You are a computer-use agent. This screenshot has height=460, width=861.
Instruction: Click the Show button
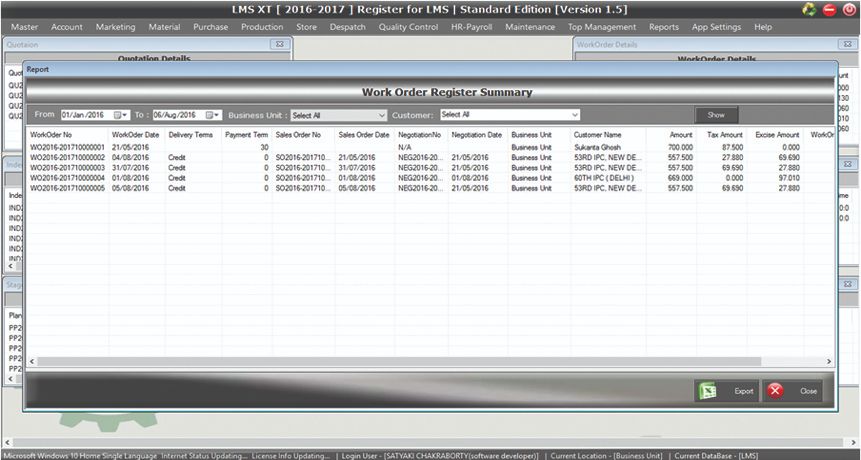pos(716,115)
